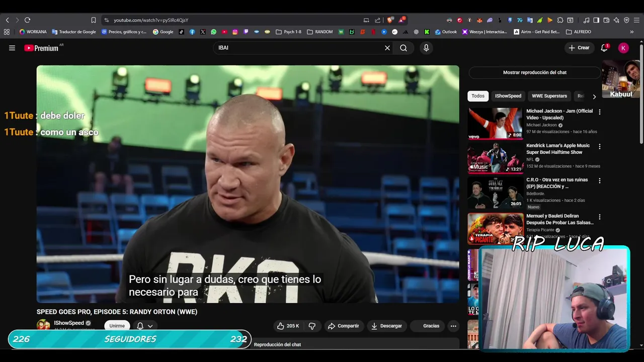Click the video player showing Randy Orton

pos(248,184)
